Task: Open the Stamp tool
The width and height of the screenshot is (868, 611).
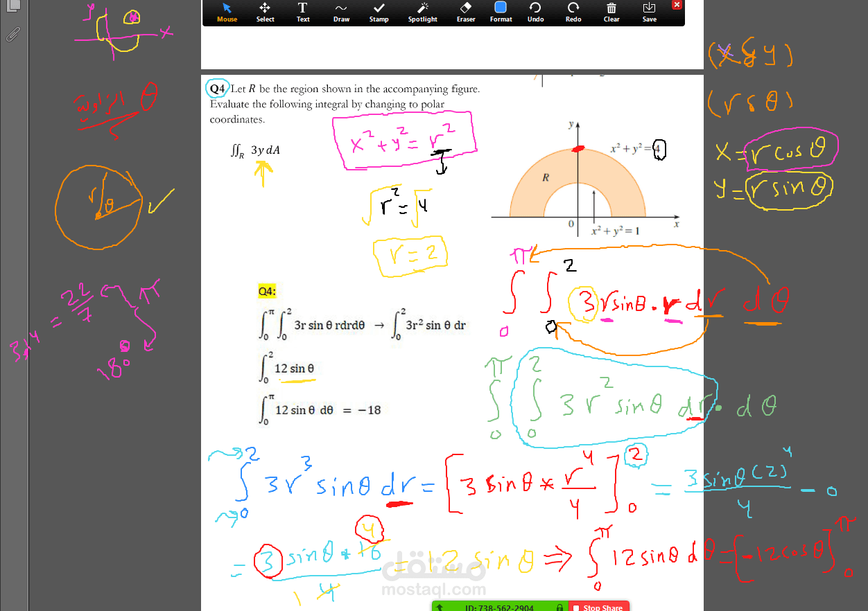Action: [x=379, y=12]
